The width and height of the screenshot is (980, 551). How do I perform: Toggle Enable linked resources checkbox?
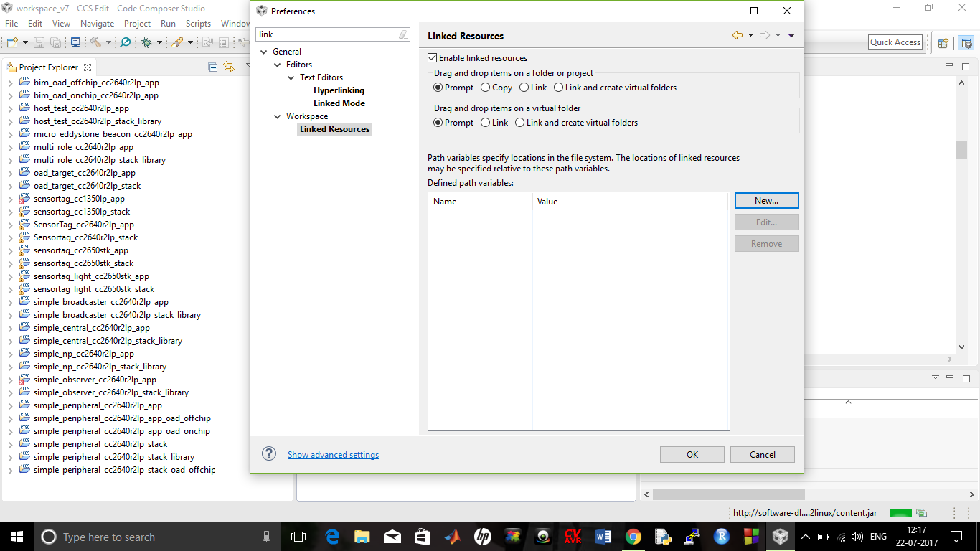point(432,58)
